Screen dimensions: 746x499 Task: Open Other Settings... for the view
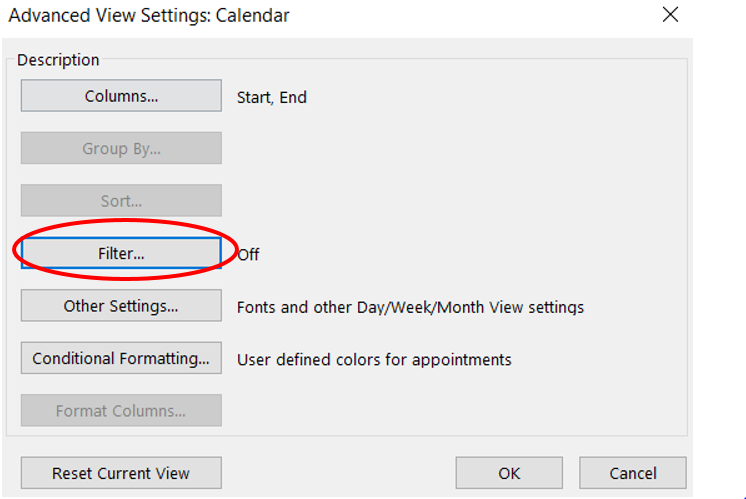(x=121, y=305)
